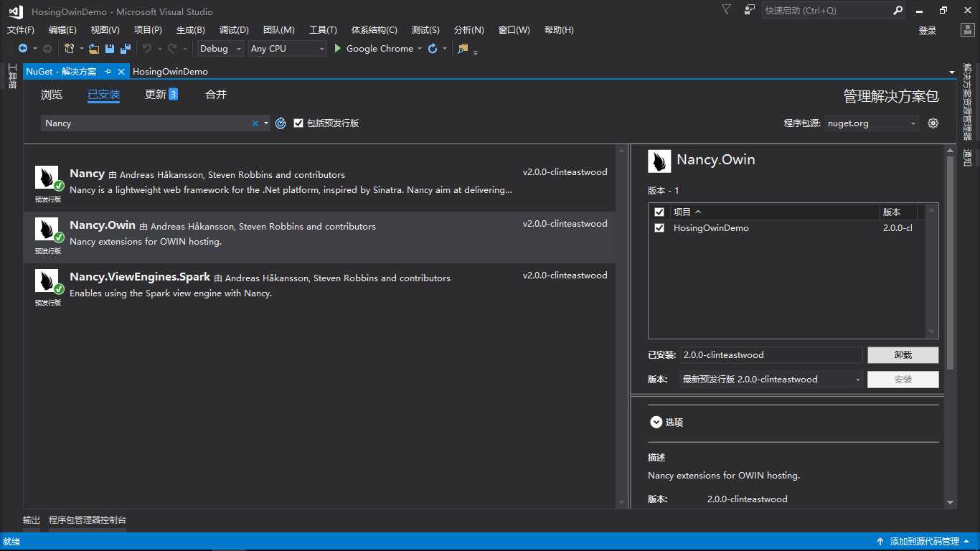Click the redo toolbar icon
980x551 pixels.
[172, 48]
